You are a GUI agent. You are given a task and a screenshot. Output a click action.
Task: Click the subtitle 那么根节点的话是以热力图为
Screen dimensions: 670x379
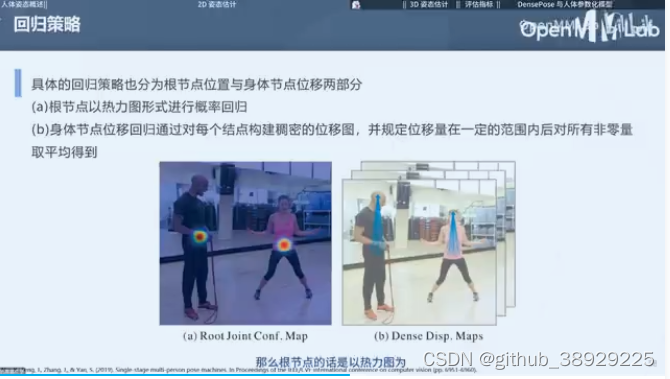pos(330,362)
